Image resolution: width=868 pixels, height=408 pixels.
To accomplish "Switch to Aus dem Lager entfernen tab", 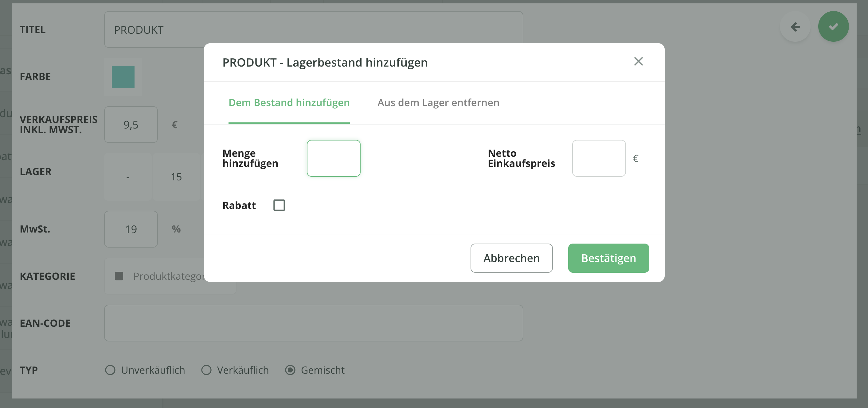I will click(438, 103).
